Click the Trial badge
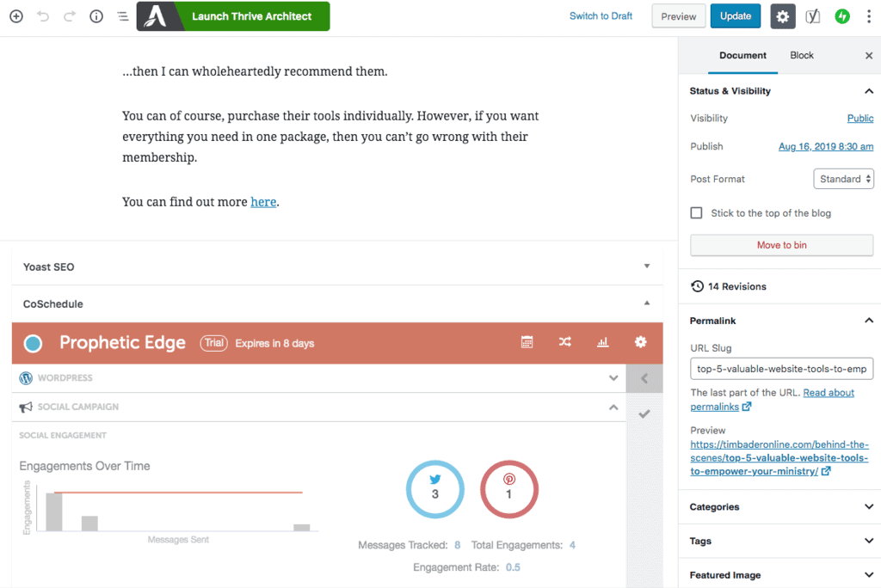Viewport: 881px width, 588px height. 213,343
